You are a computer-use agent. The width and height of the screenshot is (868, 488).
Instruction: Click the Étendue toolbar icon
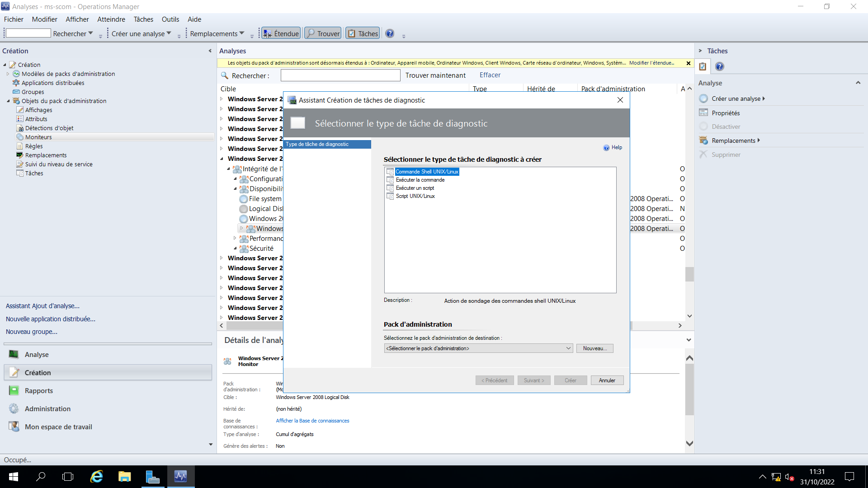(280, 33)
